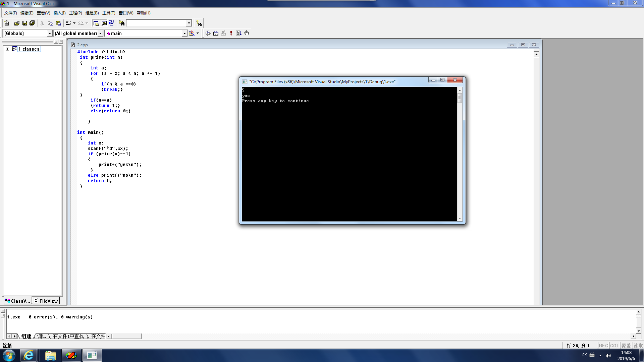The width and height of the screenshot is (644, 362).
Task: Open the 组建(B) Build menu
Action: [x=92, y=13]
